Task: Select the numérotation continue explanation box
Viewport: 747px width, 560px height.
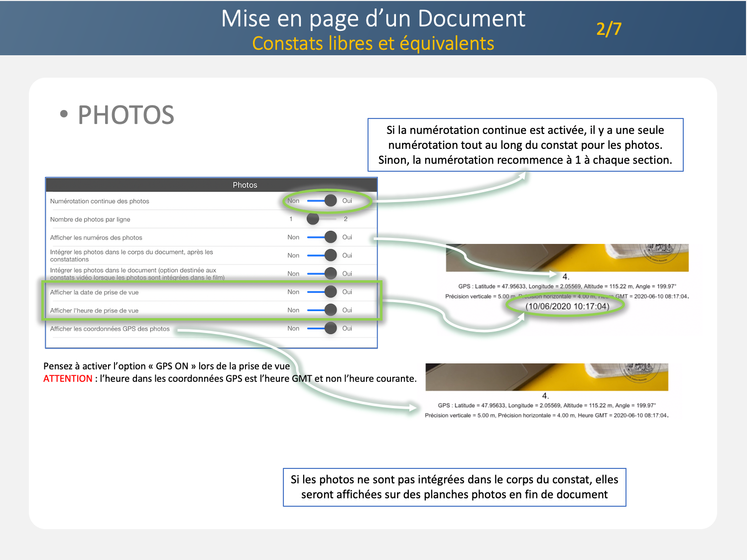Action: coord(525,145)
